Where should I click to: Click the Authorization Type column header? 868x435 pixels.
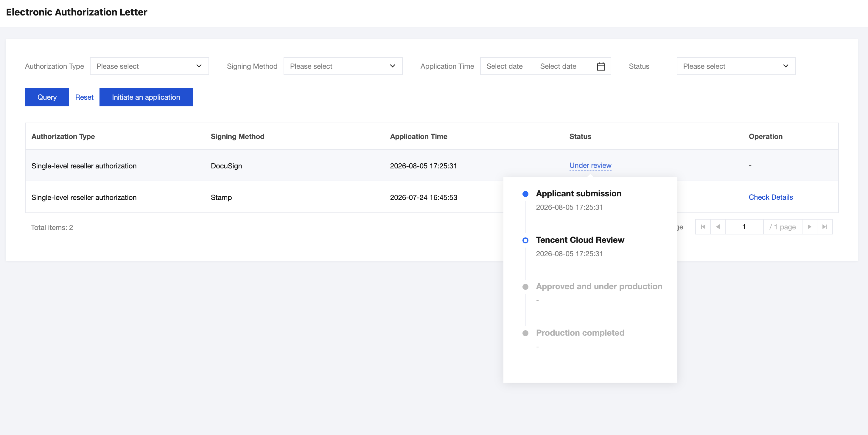(63, 136)
